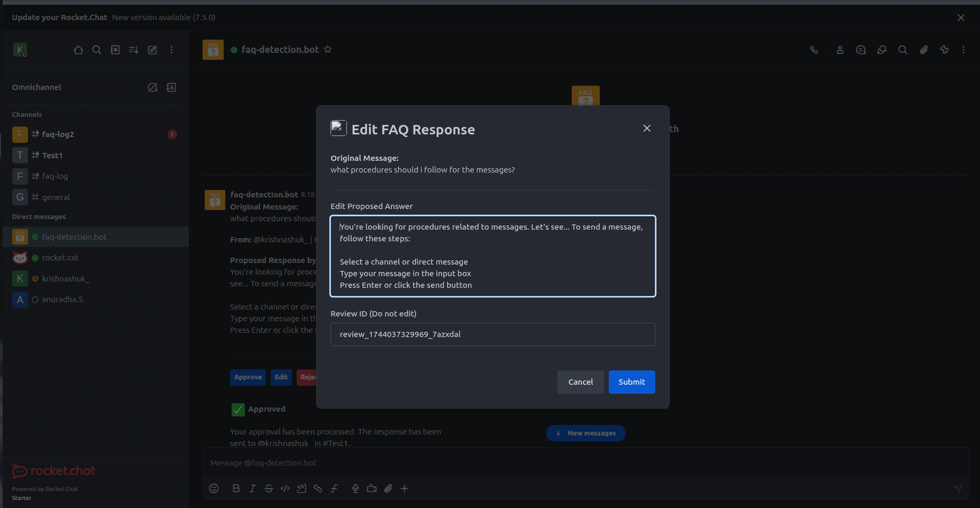Click inside Edit Proposed Answer textarea
The width and height of the screenshot is (980, 508).
click(493, 256)
